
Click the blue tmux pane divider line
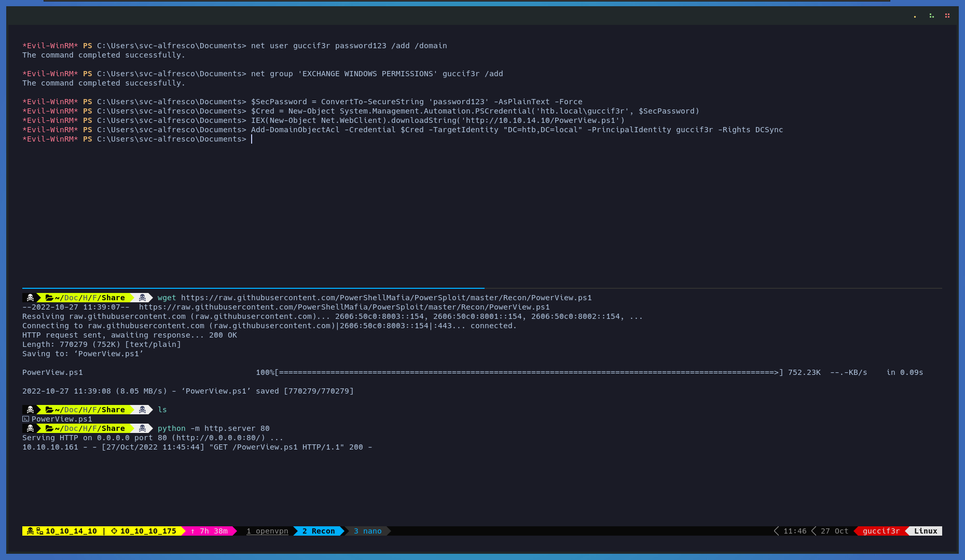pos(253,288)
